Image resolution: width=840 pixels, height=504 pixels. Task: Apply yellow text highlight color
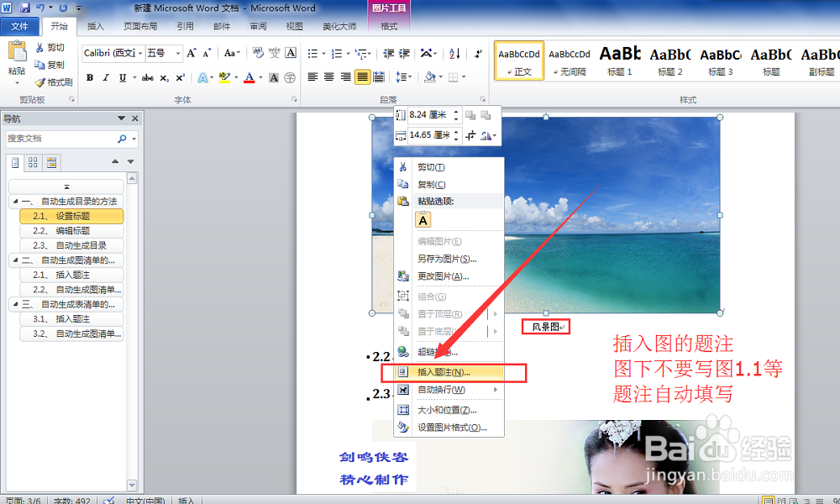[224, 77]
